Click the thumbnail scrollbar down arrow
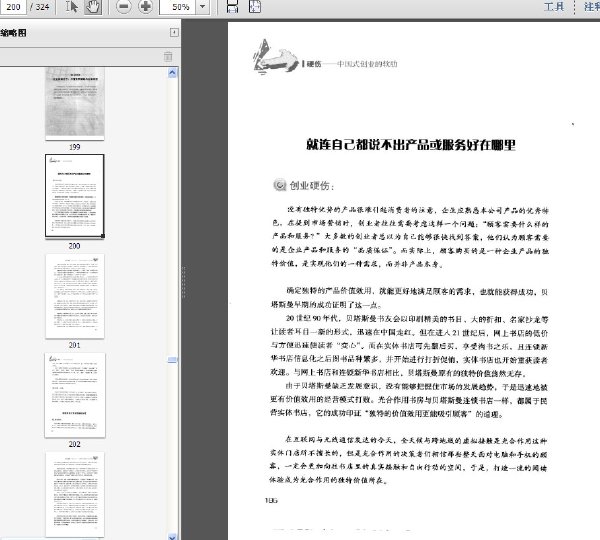Image resolution: width=600 pixels, height=540 pixels. pos(173,536)
